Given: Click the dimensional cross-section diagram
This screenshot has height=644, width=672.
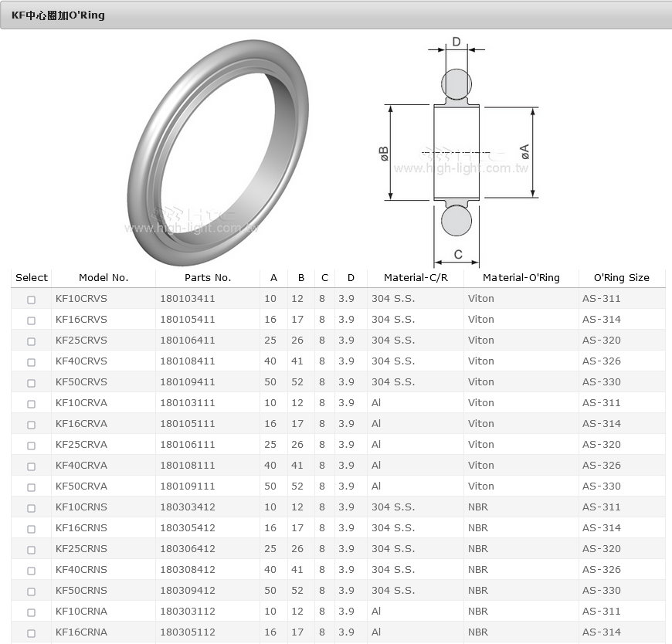Looking at the screenshot, I should coord(460,151).
